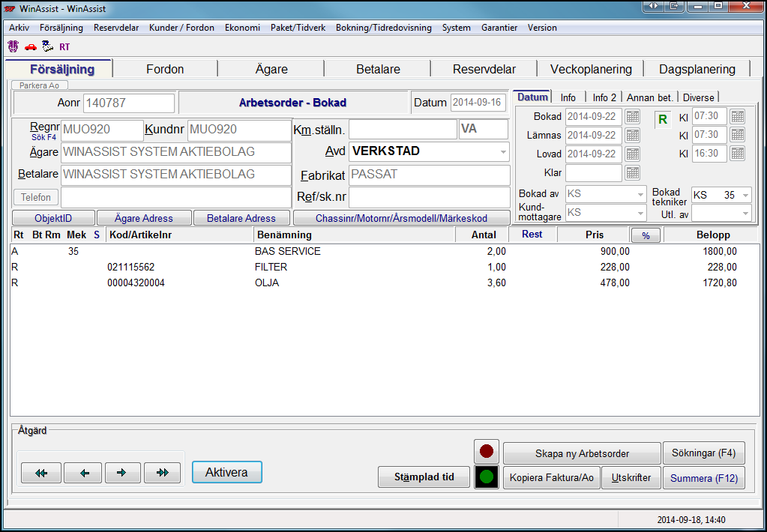Click the Utskrifter button
This screenshot has width=767, height=532.
click(x=631, y=478)
